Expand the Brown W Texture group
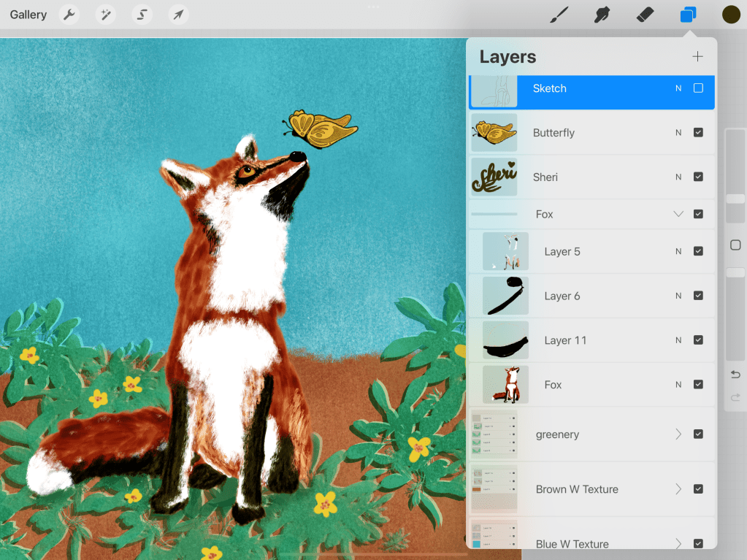Viewport: 747px width, 560px height. 678,489
